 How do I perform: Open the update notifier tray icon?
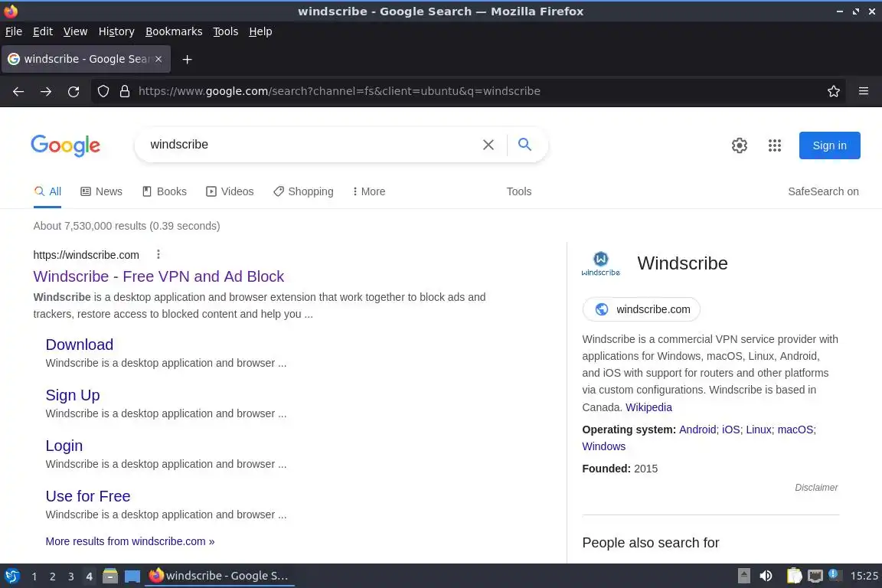click(x=835, y=574)
